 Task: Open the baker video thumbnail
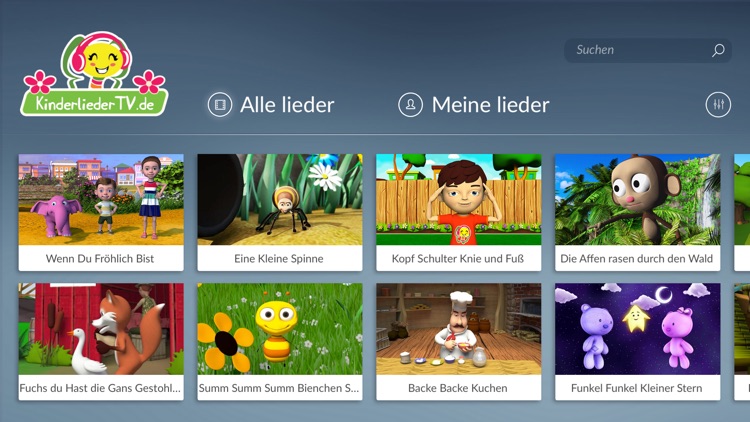point(459,329)
